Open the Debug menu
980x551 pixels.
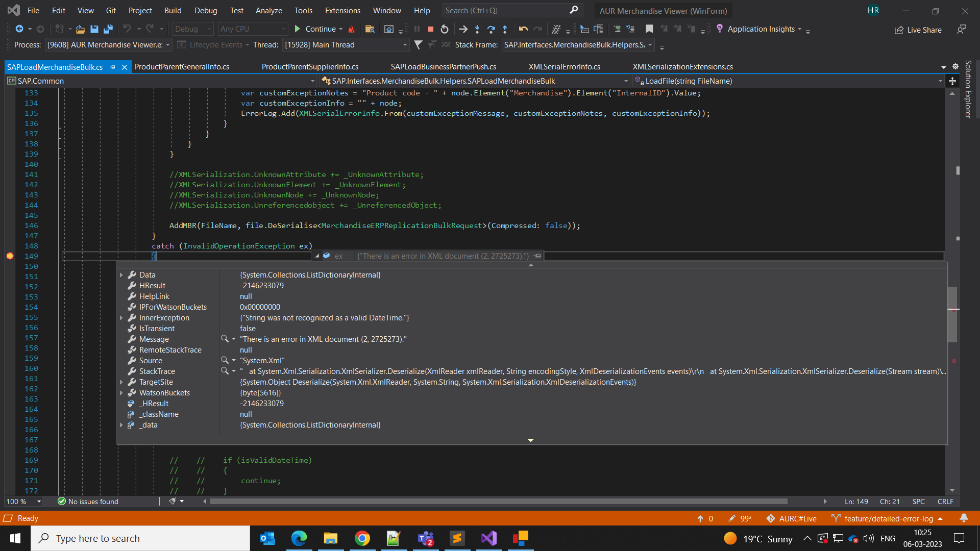coord(206,10)
